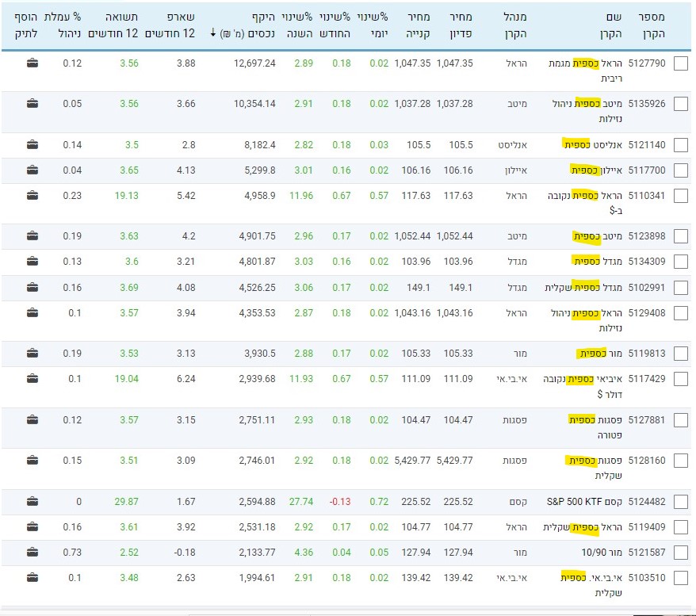Click briefcase icon in fund 5123898 row
The image size is (696, 616).
[x=33, y=235]
